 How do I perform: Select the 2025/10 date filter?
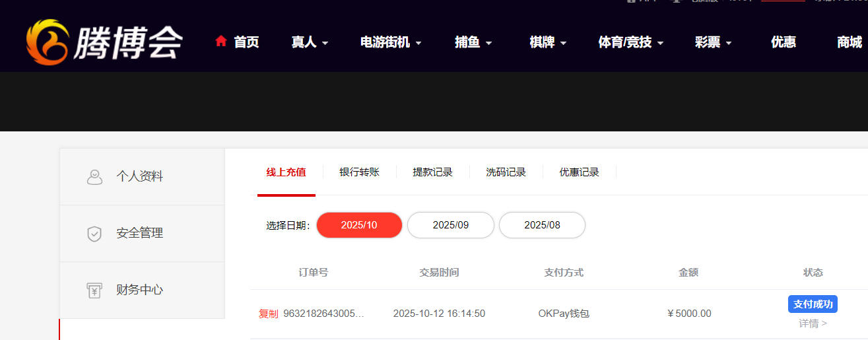[x=359, y=225]
